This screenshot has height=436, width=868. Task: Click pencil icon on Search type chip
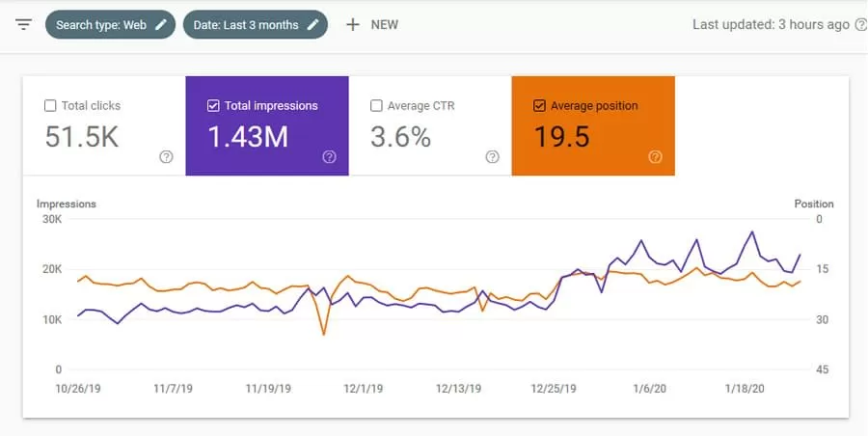pyautogui.click(x=161, y=25)
